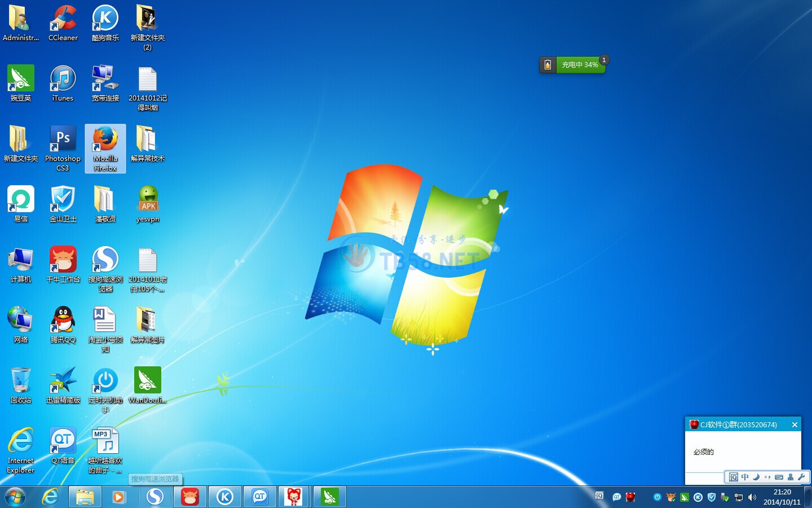Open Internet Explorer pinned on the taskbar
Image resolution: width=812 pixels, height=508 pixels.
51,497
